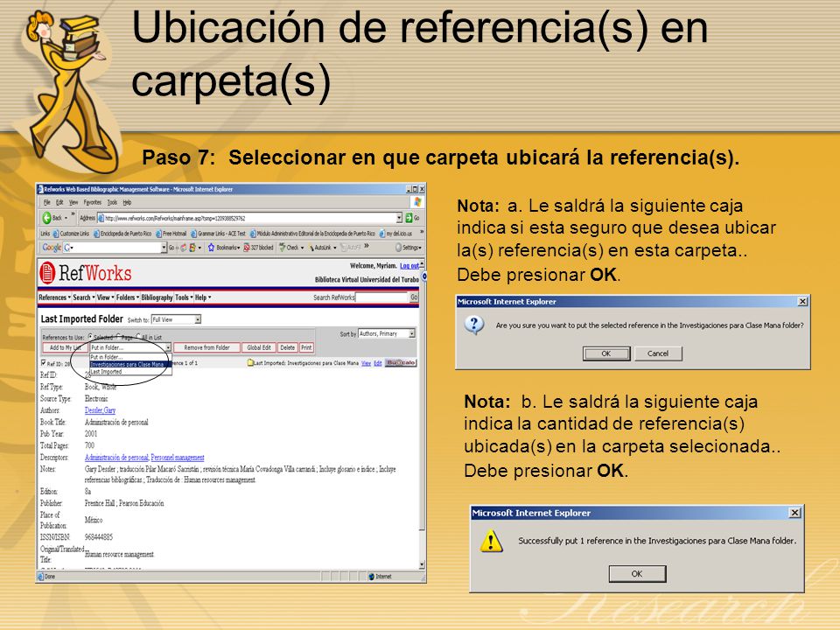
Task: Select the Selected radio button
Action: click(x=90, y=336)
